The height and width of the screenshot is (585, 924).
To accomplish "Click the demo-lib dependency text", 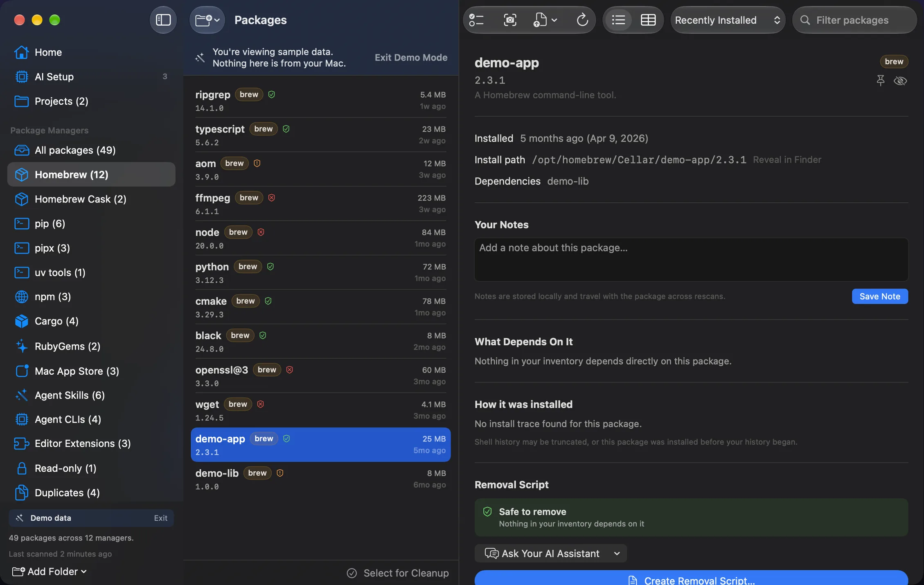I will pos(568,181).
